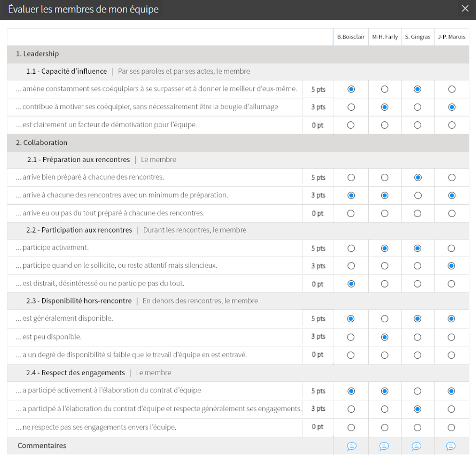The height and width of the screenshot is (458, 476).
Task: Select 5 pts 'arrive bien préparé' for M-H. Farly
Action: point(385,177)
